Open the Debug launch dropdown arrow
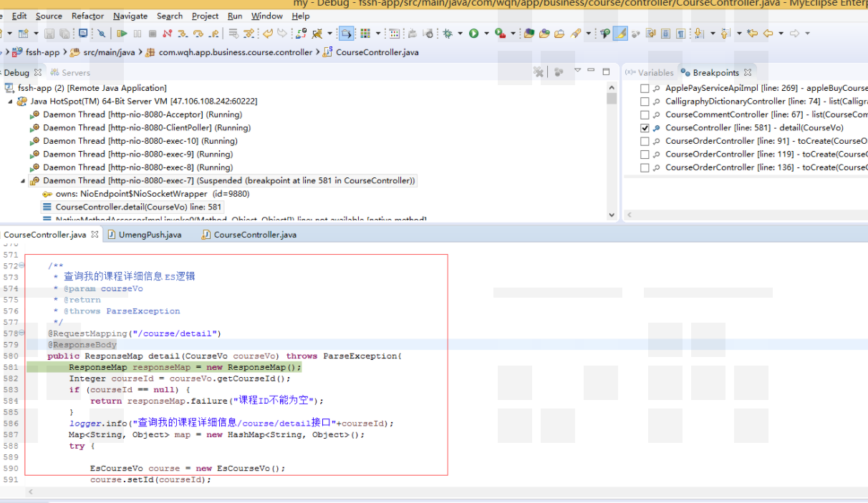868x503 pixels. 460,33
